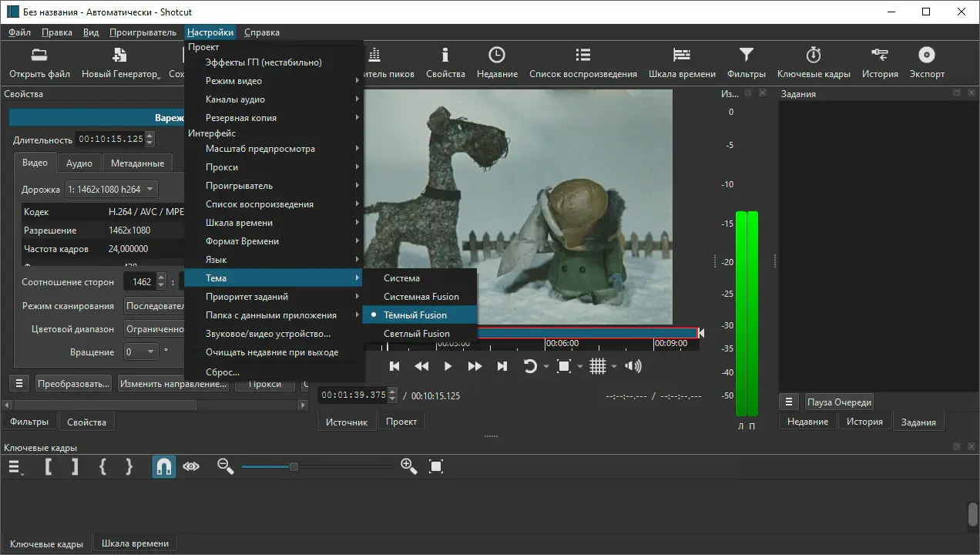The width and height of the screenshot is (980, 555).
Task: Click the Пауза Очереди button
Action: 839,402
